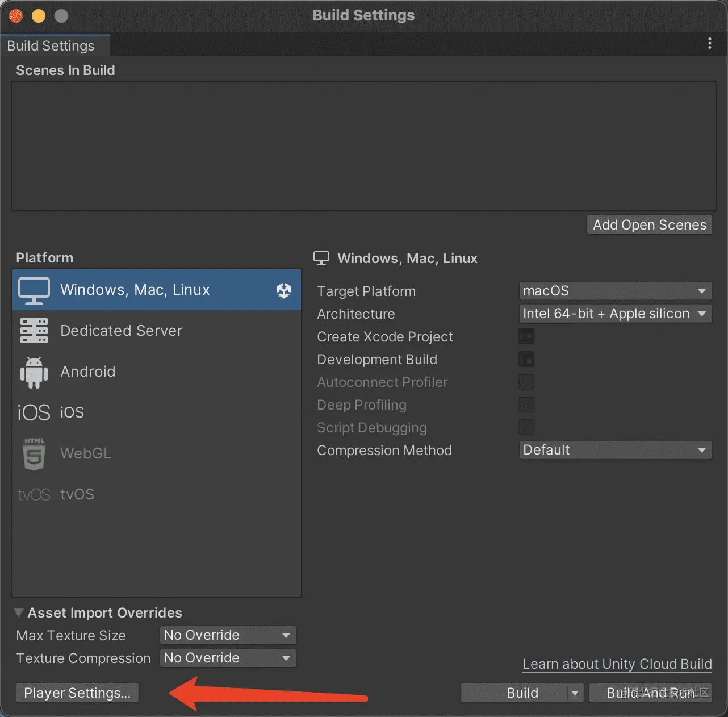Viewport: 728px width, 717px height.
Task: Enable Create Xcode Project checkbox
Action: coord(526,336)
